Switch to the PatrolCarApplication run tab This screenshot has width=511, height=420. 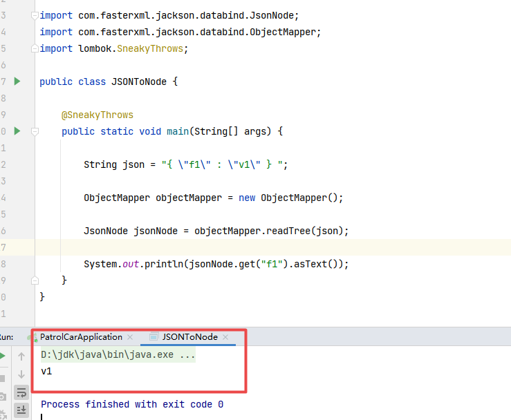[x=81, y=337]
